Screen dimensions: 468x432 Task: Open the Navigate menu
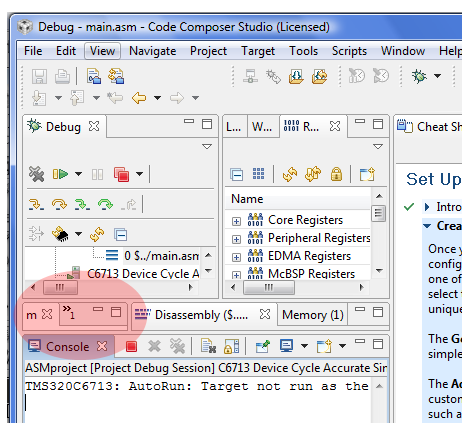click(152, 51)
